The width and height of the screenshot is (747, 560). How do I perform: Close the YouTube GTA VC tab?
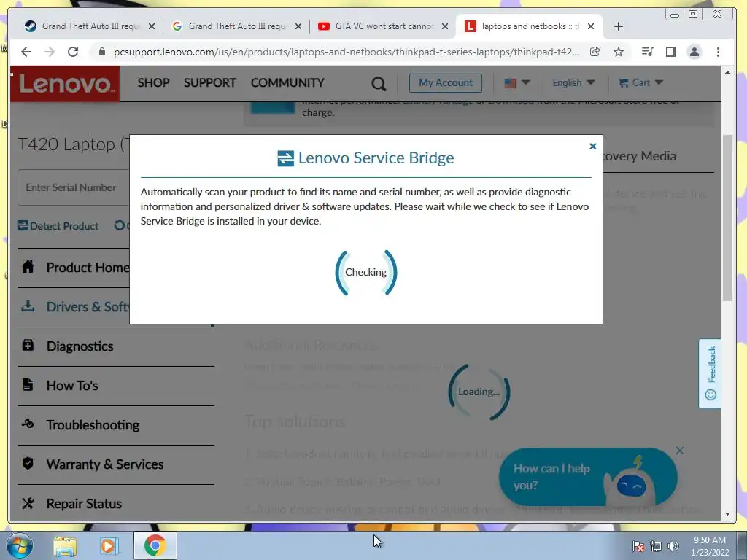click(x=445, y=26)
